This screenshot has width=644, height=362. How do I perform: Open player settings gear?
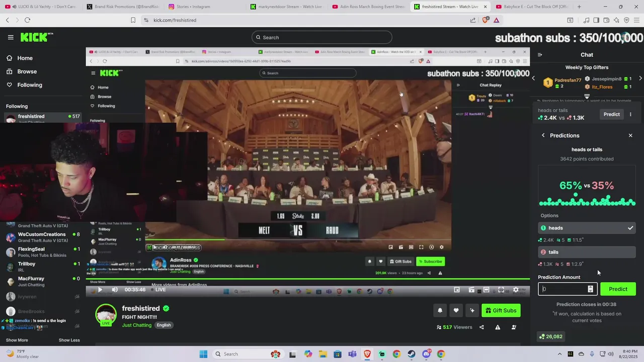[516, 290]
